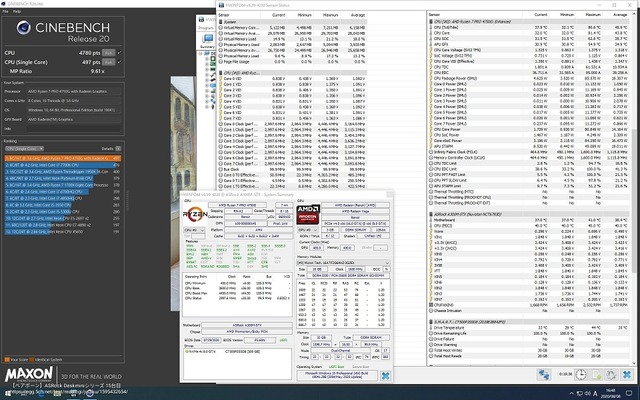Open the Windows Start menu
This screenshot has width=640, height=400.
[x=8, y=393]
